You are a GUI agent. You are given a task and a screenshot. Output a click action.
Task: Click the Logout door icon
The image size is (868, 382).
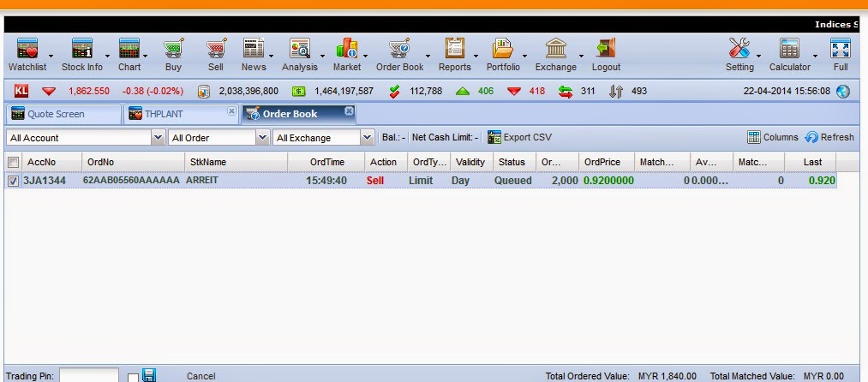(606, 49)
